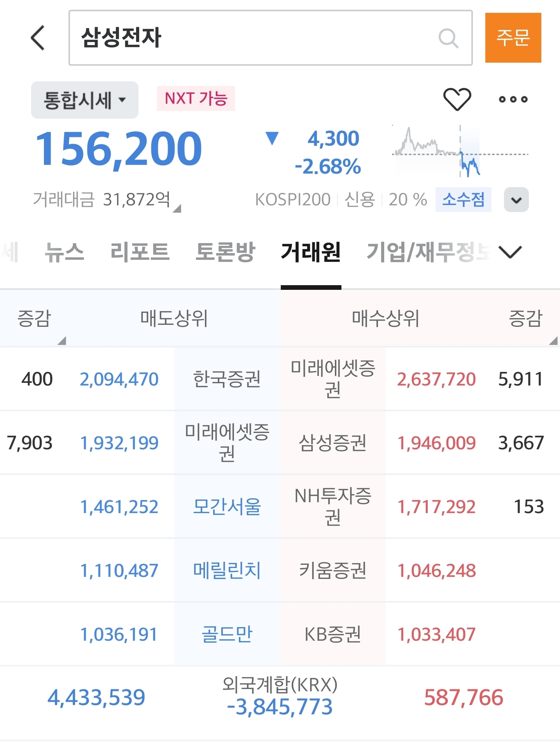Switch to the 뉴스 tab
560x745 pixels.
click(65, 252)
